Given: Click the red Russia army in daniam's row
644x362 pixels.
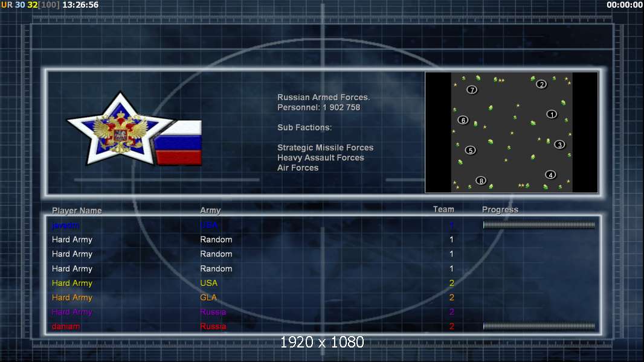Looking at the screenshot, I should (213, 326).
